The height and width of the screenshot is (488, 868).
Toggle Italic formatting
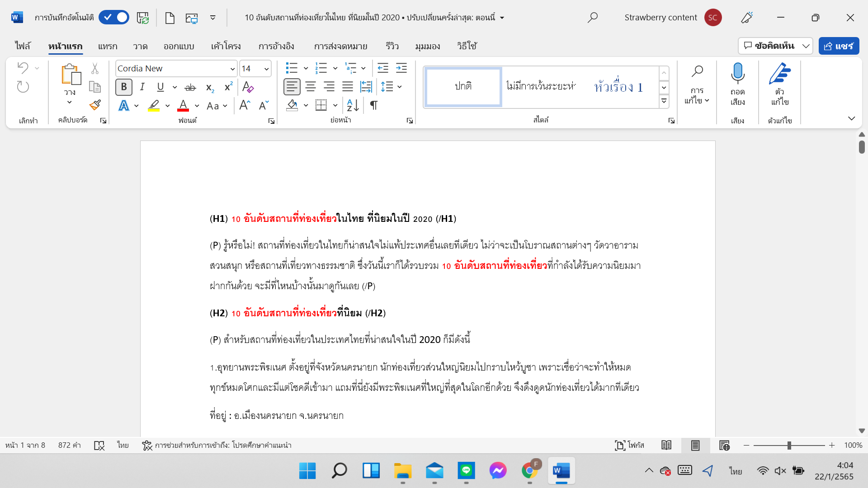pos(142,87)
